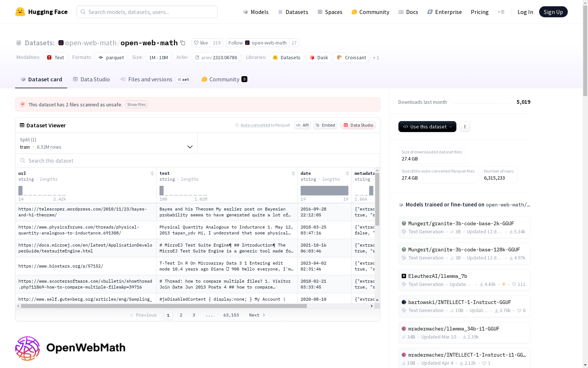Focus the Search this dataset field
Screen dimensions: 588x368
click(198, 160)
